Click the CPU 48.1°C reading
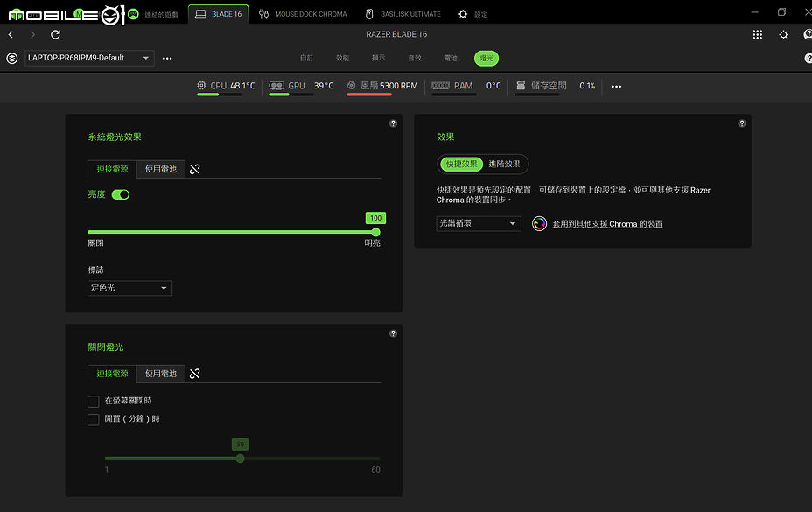The image size is (812, 512). [242, 86]
